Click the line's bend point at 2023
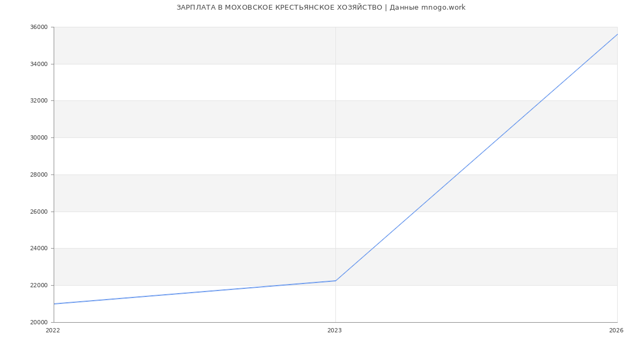644x349 pixels. [x=335, y=281]
